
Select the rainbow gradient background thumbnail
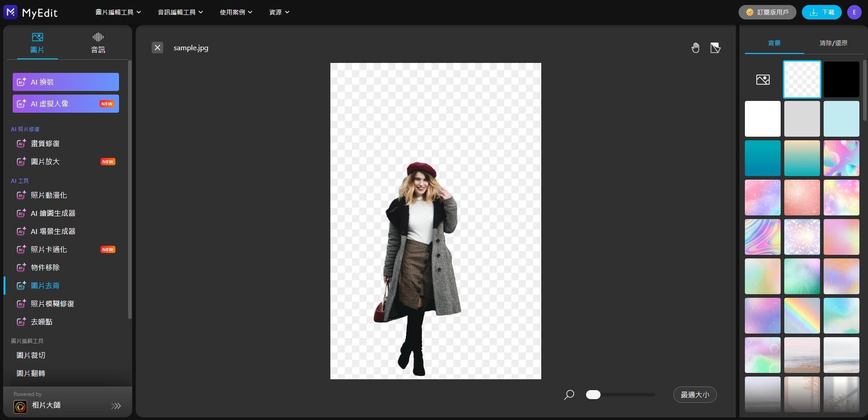[x=801, y=315]
